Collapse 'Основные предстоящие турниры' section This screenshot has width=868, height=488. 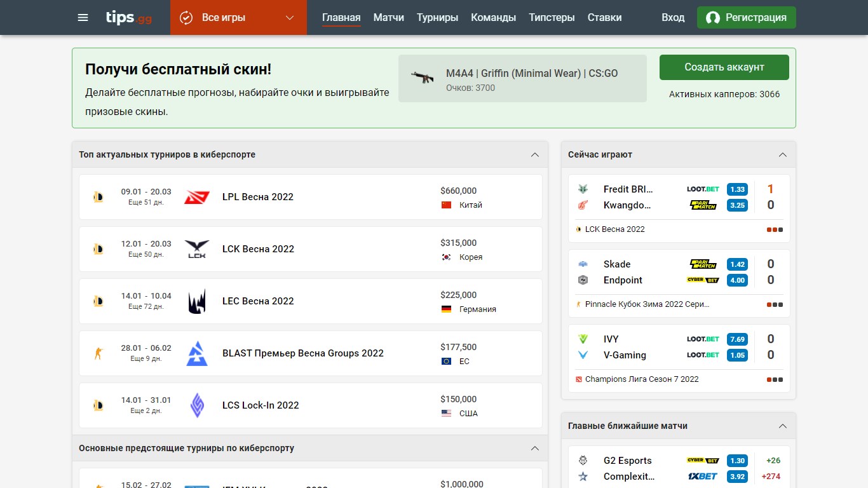click(x=535, y=449)
